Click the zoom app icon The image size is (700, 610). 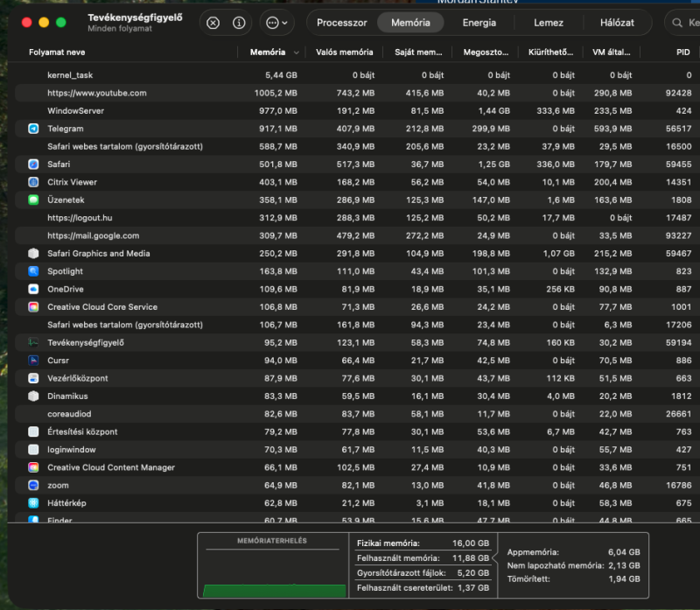(x=33, y=486)
